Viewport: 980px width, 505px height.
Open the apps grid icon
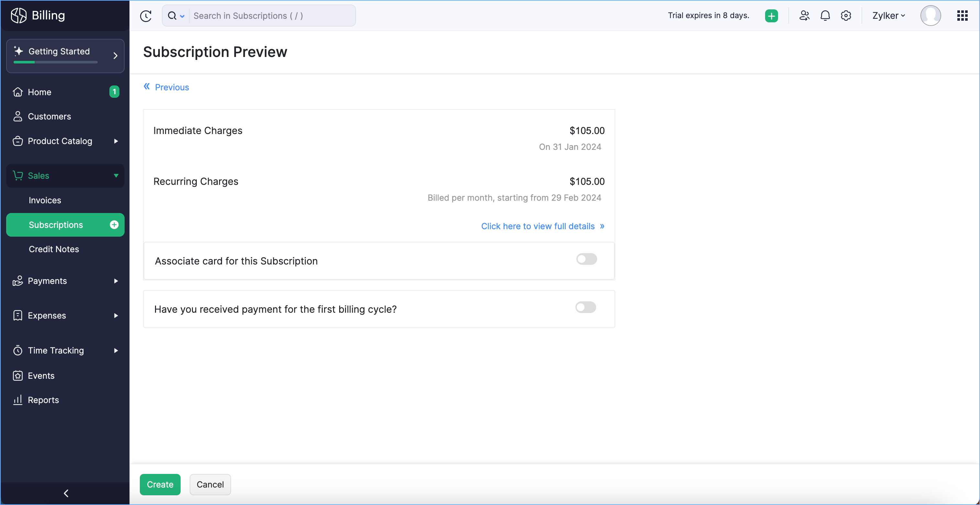[x=962, y=16]
